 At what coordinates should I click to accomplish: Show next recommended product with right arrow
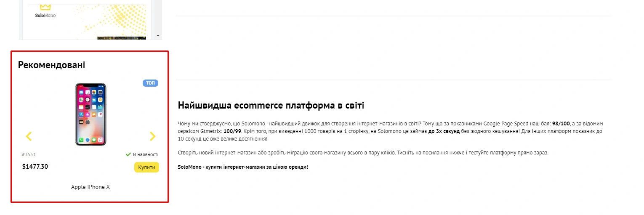pos(152,136)
